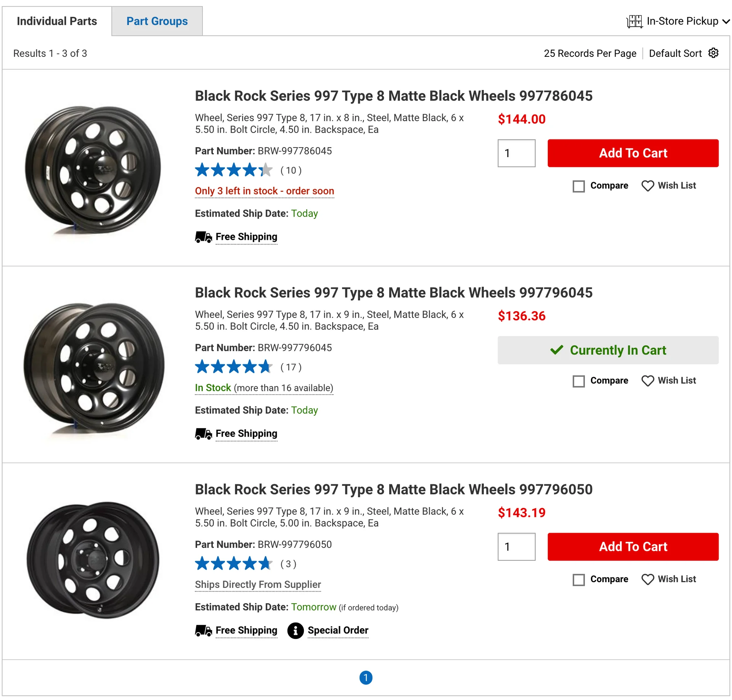Add wheel 997786045 to cart
Screen dimensions: 732x700
(x=632, y=153)
